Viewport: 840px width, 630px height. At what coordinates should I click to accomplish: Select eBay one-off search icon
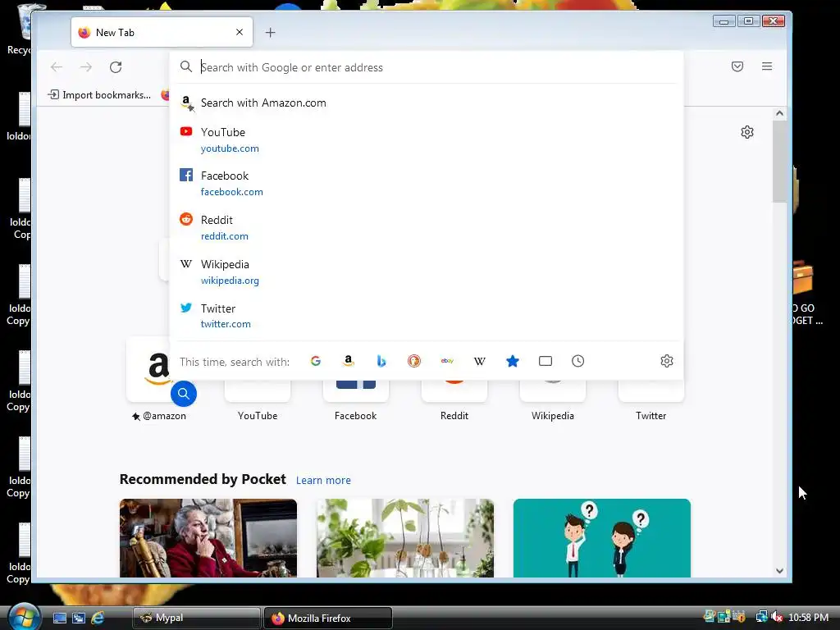tap(447, 361)
